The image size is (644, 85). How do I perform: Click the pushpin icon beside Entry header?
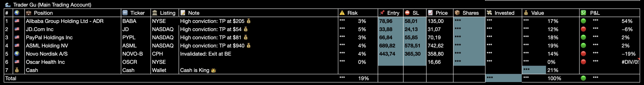click(382, 13)
